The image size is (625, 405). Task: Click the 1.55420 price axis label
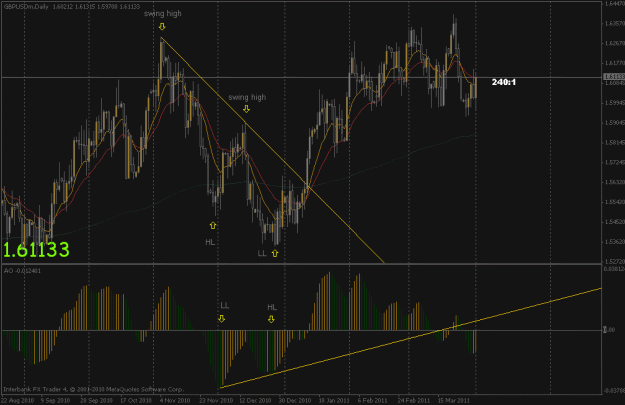614,202
